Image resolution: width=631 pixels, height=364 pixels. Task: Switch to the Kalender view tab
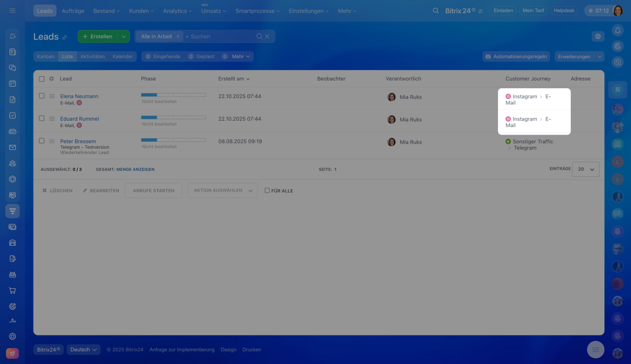pos(123,57)
